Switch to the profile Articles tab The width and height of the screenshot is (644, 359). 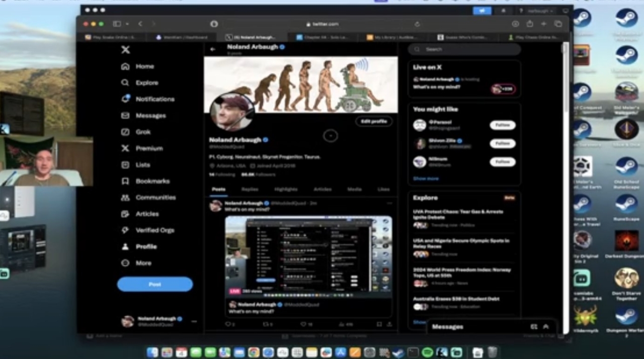(323, 190)
